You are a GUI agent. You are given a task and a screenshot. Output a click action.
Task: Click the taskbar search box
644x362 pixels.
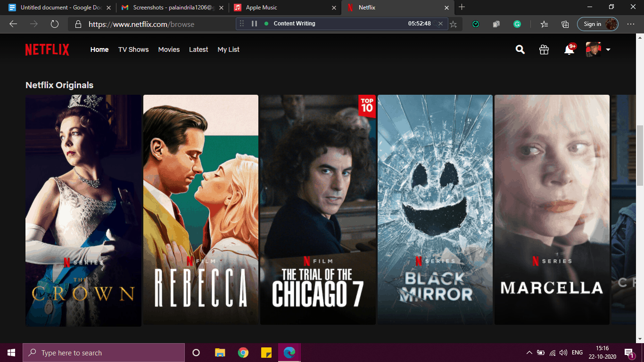(104, 353)
